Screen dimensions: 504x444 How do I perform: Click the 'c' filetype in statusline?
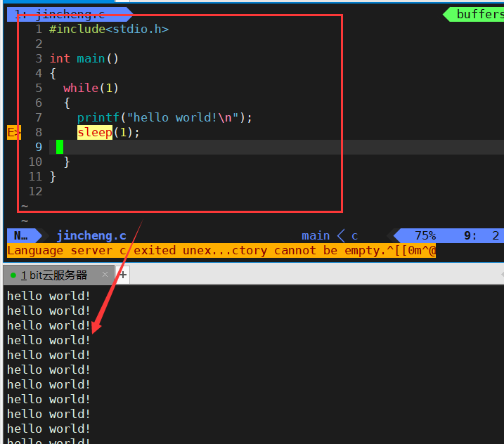[x=354, y=236]
